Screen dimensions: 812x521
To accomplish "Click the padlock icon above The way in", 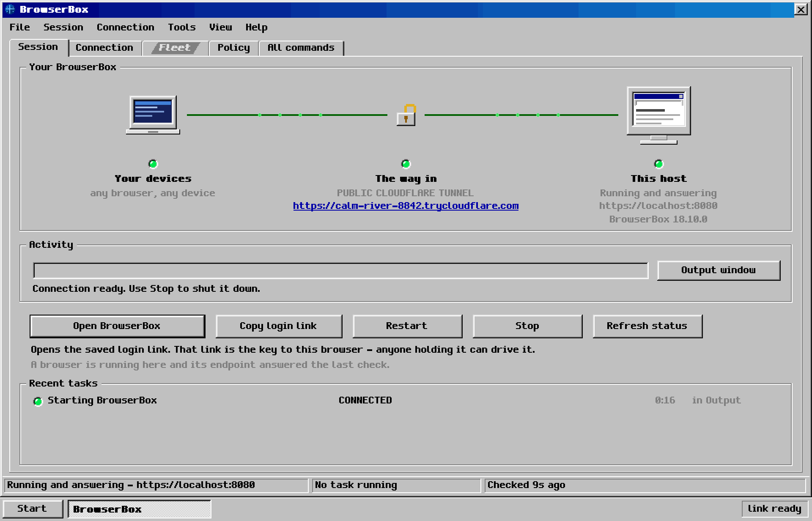I will (406, 115).
